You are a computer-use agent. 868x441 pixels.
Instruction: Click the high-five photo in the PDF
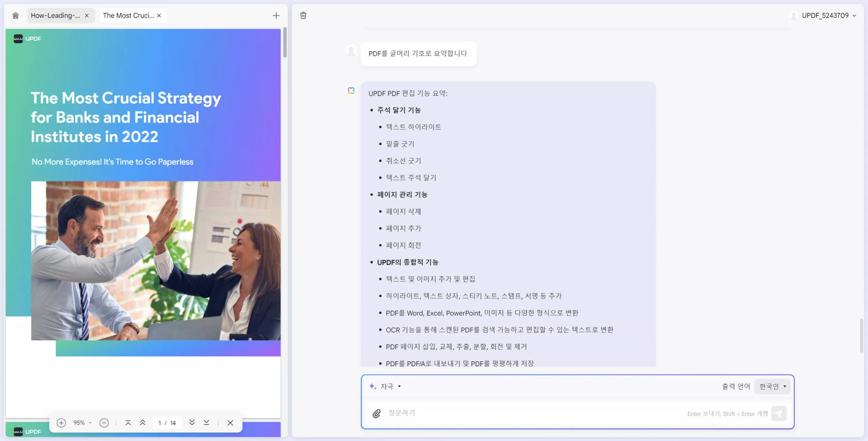coord(156,261)
